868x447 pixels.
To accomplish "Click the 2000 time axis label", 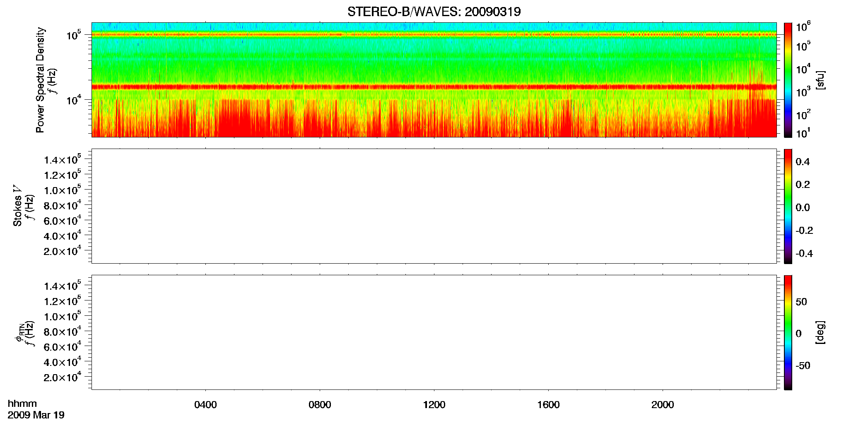I will (663, 405).
